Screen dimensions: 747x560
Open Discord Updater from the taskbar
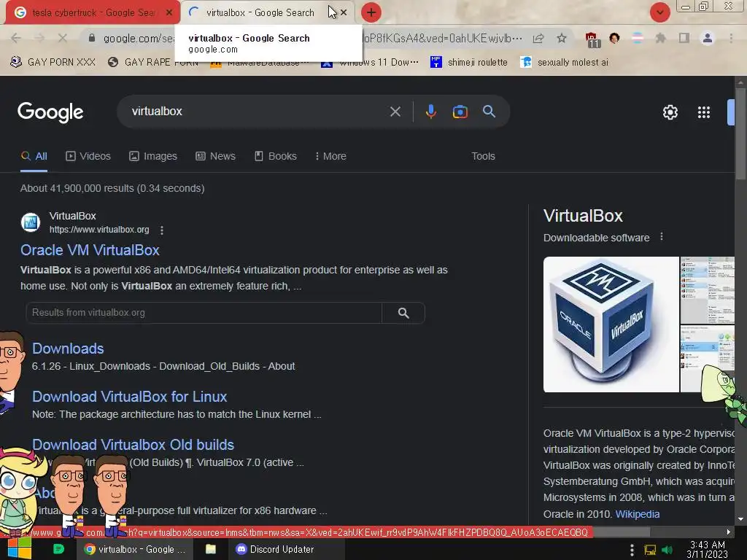click(285, 549)
